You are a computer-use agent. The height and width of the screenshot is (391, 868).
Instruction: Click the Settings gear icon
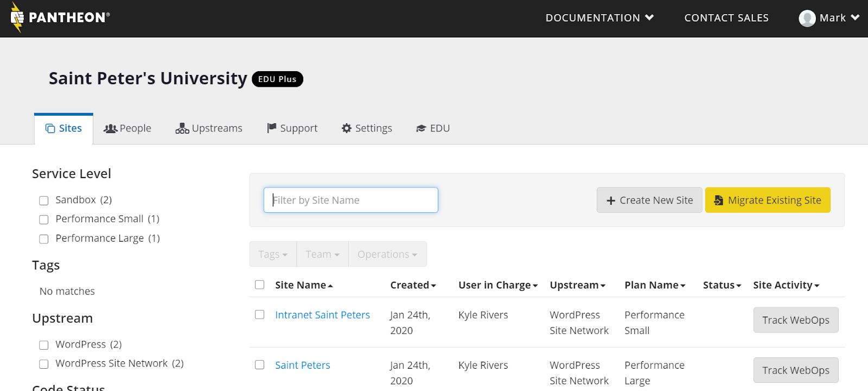pyautogui.click(x=347, y=128)
